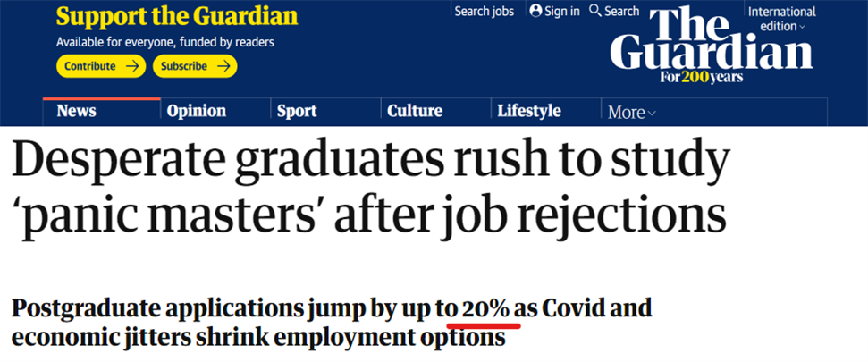868x362 pixels.
Task: Open the Culture section
Action: click(x=415, y=112)
